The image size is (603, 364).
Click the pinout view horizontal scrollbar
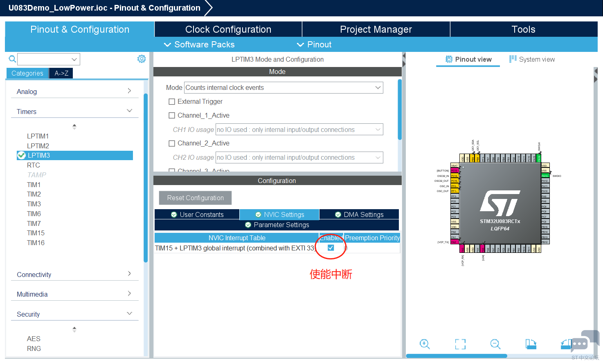(457, 356)
